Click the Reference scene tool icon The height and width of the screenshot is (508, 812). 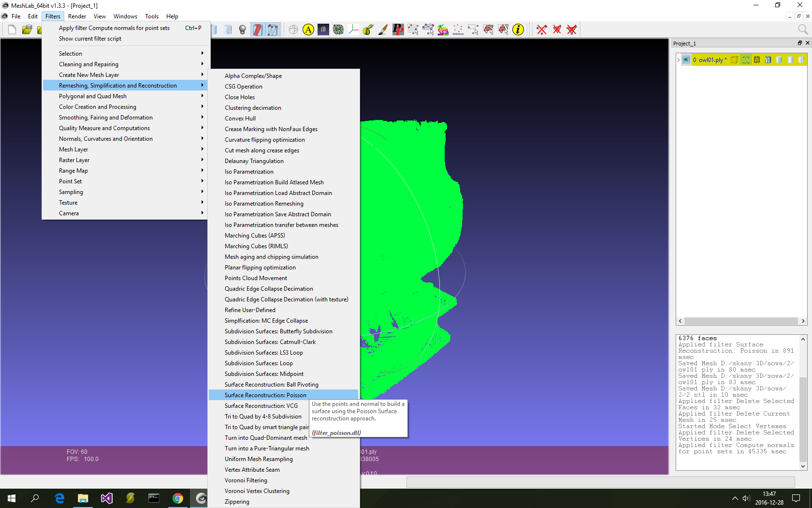pyautogui.click(x=458, y=30)
